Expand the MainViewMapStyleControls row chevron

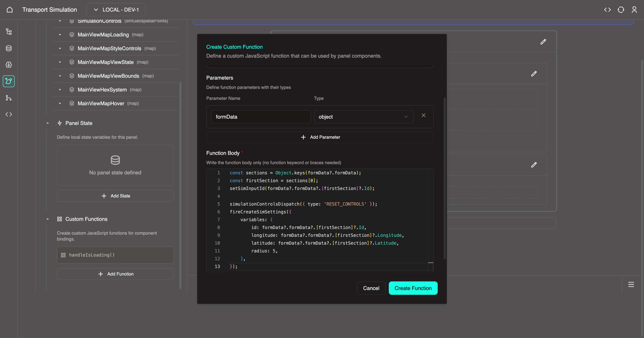pos(60,48)
